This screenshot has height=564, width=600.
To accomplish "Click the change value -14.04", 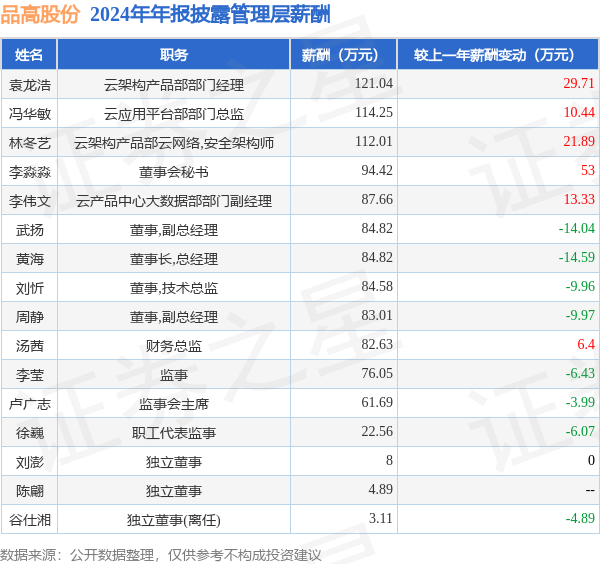I will tap(576, 229).
